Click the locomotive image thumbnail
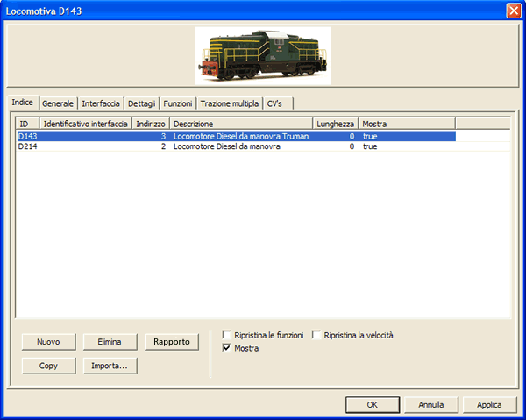 pos(262,55)
